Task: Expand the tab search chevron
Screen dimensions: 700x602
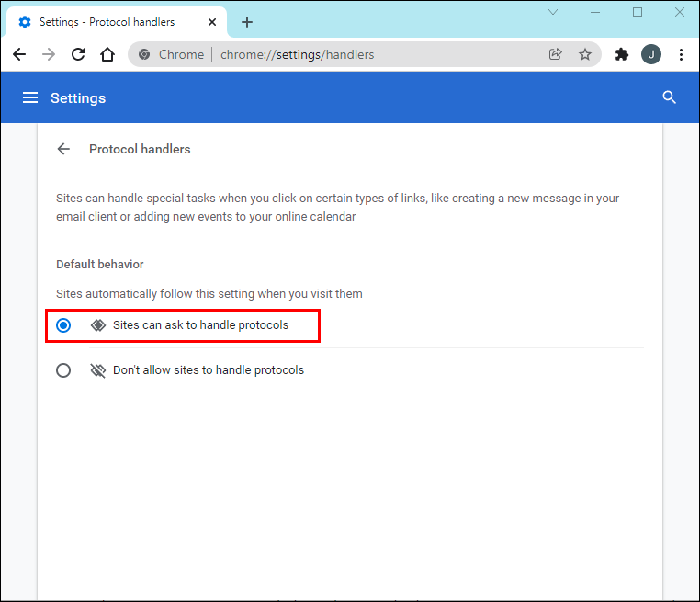Action: (x=553, y=12)
